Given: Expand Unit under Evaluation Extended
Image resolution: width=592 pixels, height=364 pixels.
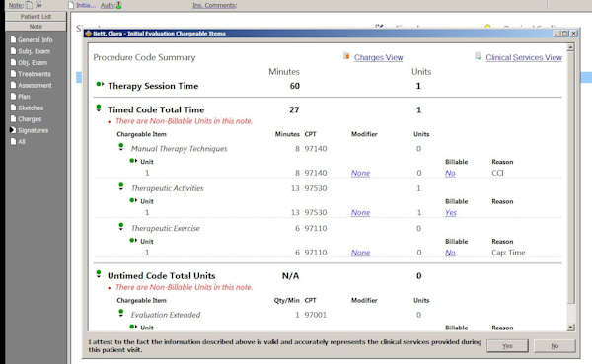Looking at the screenshot, I should tap(133, 327).
